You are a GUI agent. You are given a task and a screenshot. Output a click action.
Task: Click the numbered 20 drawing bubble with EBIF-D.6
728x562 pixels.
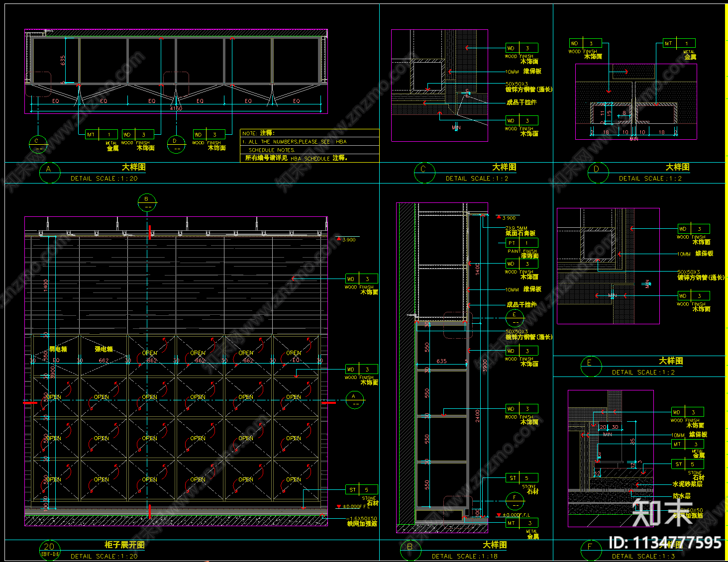coord(49,549)
